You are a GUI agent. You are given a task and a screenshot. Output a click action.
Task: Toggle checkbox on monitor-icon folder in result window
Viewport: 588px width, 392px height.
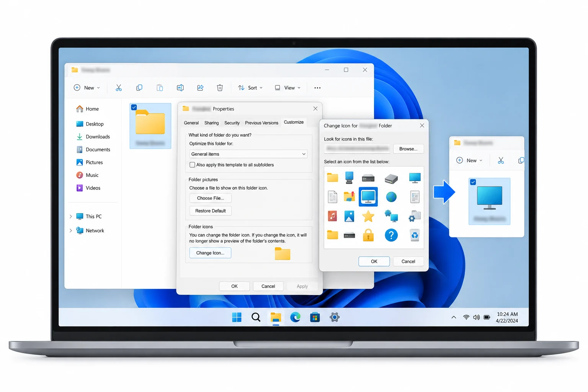473,182
